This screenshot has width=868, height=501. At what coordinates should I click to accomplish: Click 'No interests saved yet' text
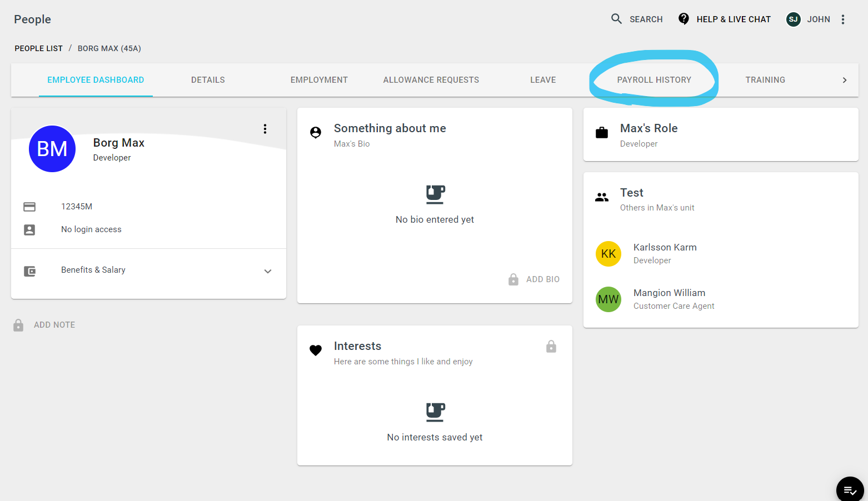pos(435,437)
